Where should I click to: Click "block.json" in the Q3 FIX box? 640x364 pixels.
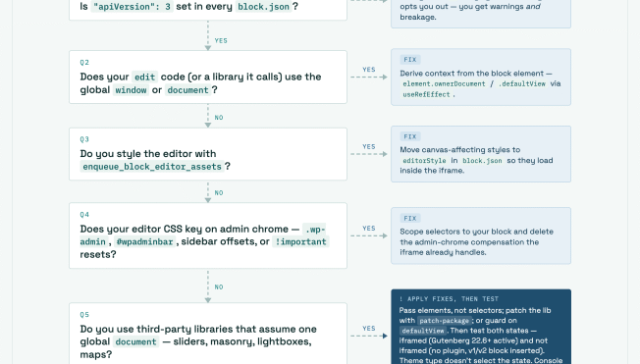(x=482, y=161)
